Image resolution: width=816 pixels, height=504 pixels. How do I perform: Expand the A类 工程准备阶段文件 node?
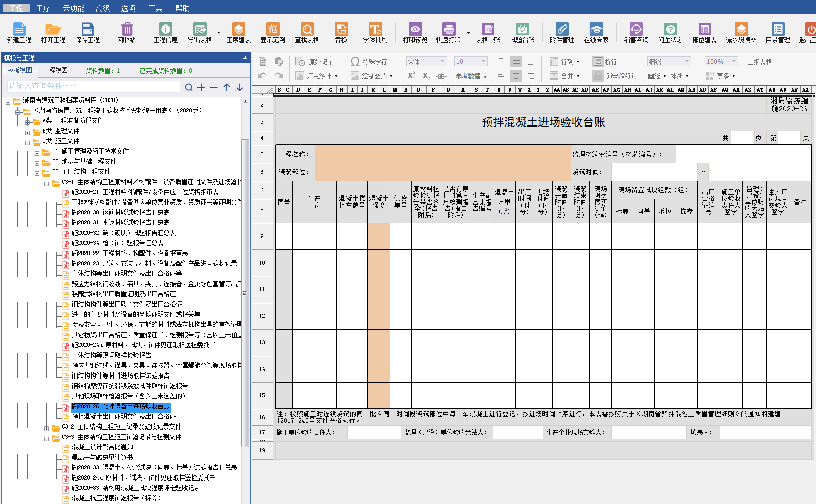tap(28, 121)
